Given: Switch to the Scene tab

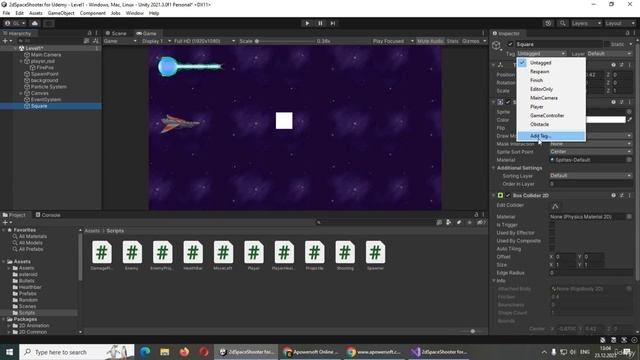Looking at the screenshot, I should pos(116,33).
